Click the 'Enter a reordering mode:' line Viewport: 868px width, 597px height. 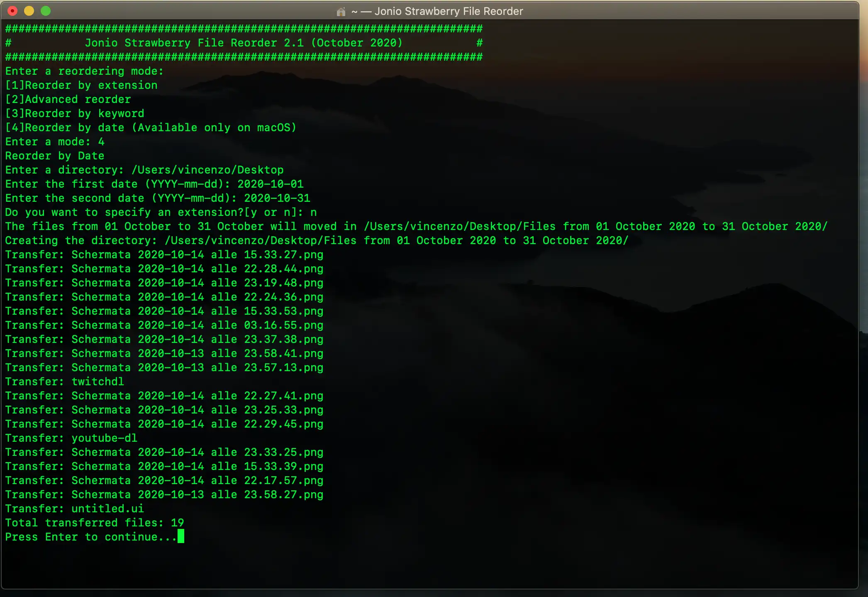coord(84,71)
